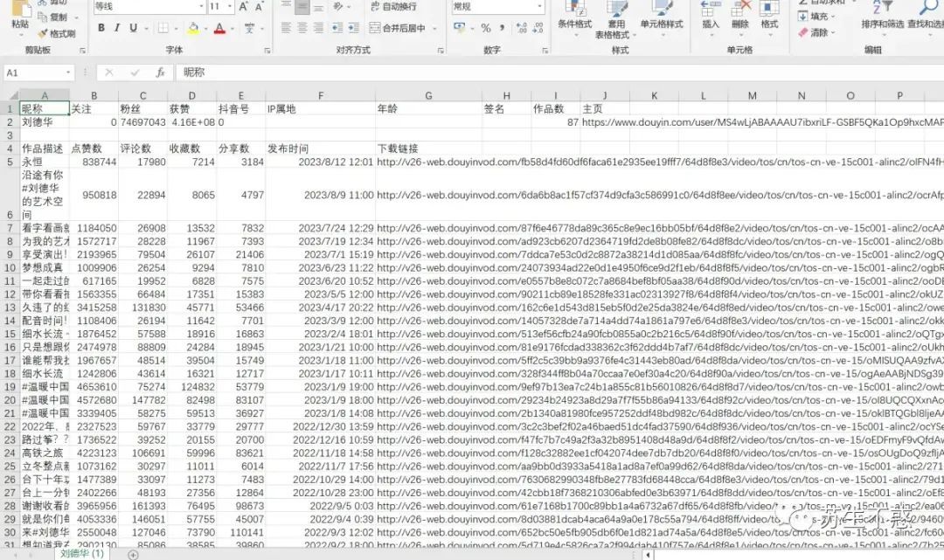Center text horizontally in the cell
The width and height of the screenshot is (944, 560).
[x=302, y=28]
